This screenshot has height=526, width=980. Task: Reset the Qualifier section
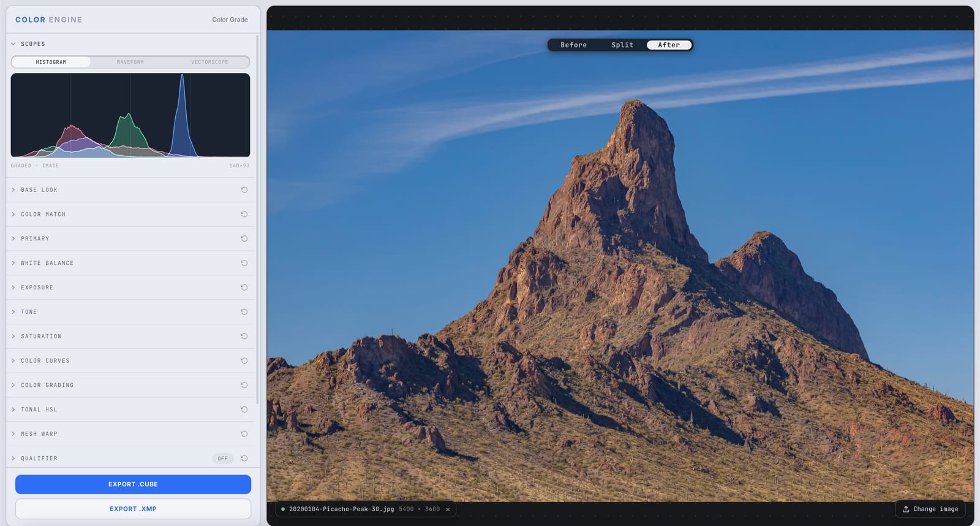pyautogui.click(x=244, y=459)
